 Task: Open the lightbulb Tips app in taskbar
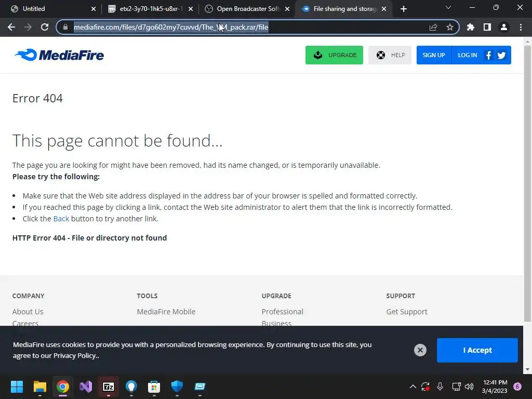(x=131, y=387)
